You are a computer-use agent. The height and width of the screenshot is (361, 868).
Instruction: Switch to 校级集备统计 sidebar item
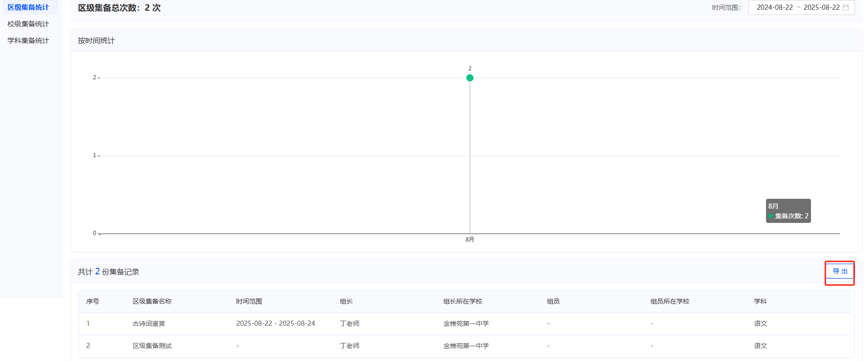click(x=28, y=24)
